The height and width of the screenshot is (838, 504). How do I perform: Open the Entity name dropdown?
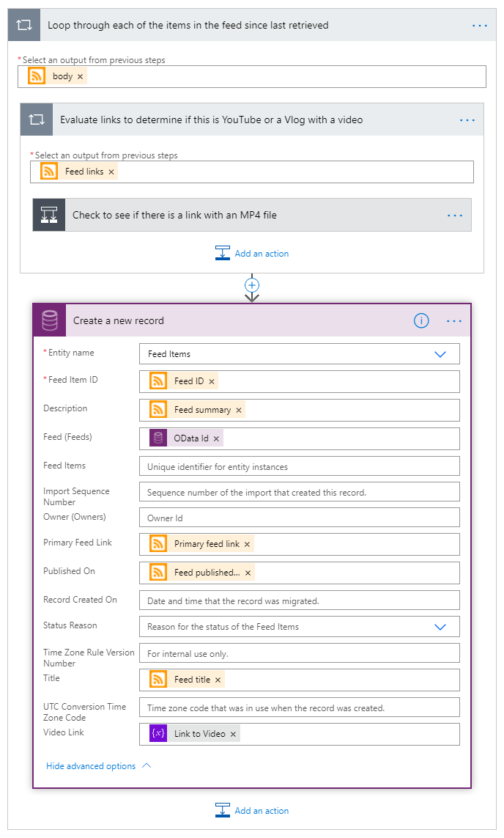tap(440, 354)
